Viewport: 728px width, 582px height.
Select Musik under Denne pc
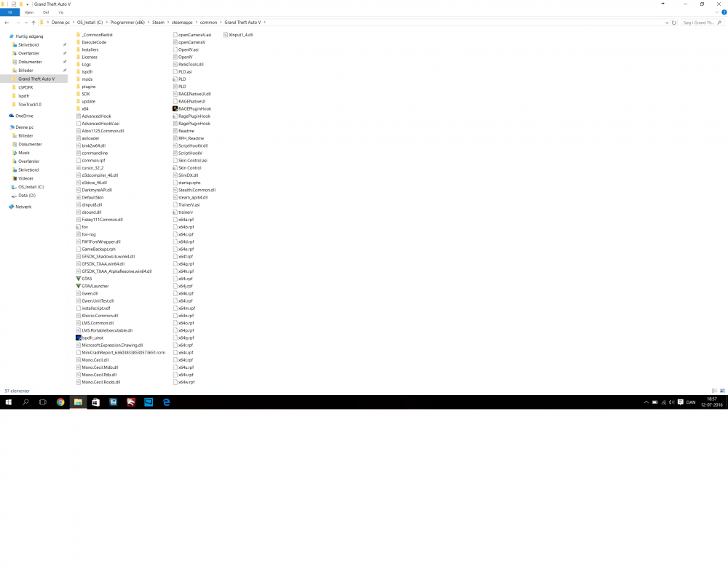[x=24, y=153]
